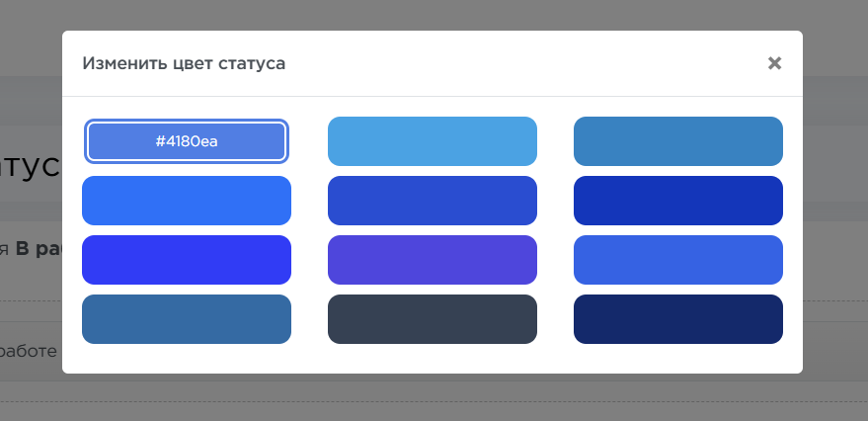Click the 'работе' text behind the dialog
868x421 pixels.
[30, 350]
